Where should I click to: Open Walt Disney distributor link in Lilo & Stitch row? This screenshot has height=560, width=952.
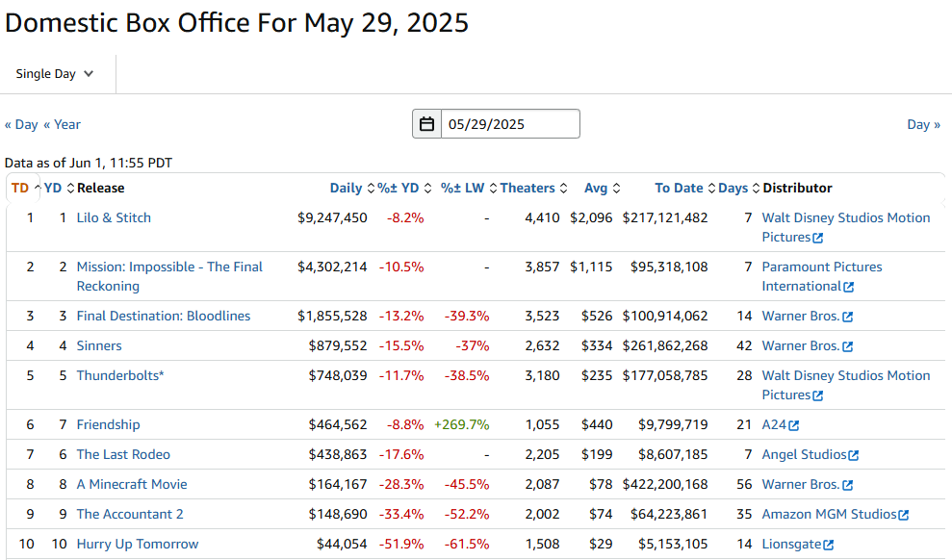pos(846,227)
